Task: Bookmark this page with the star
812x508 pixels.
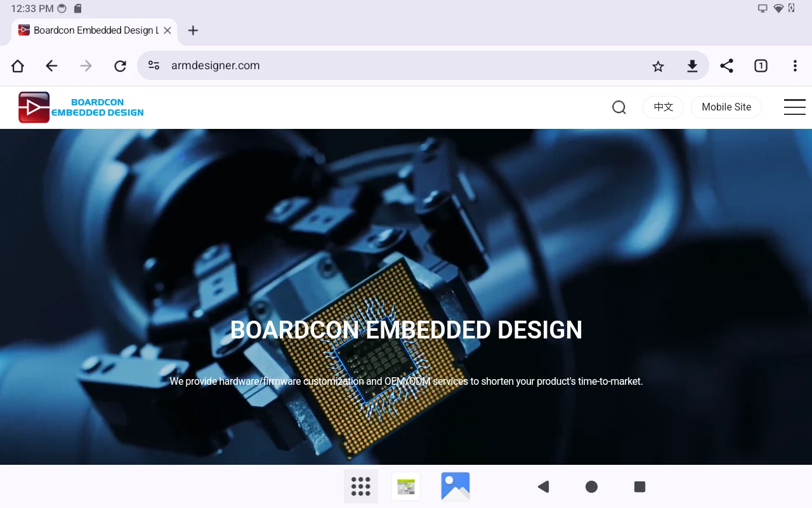Action: [x=658, y=66]
